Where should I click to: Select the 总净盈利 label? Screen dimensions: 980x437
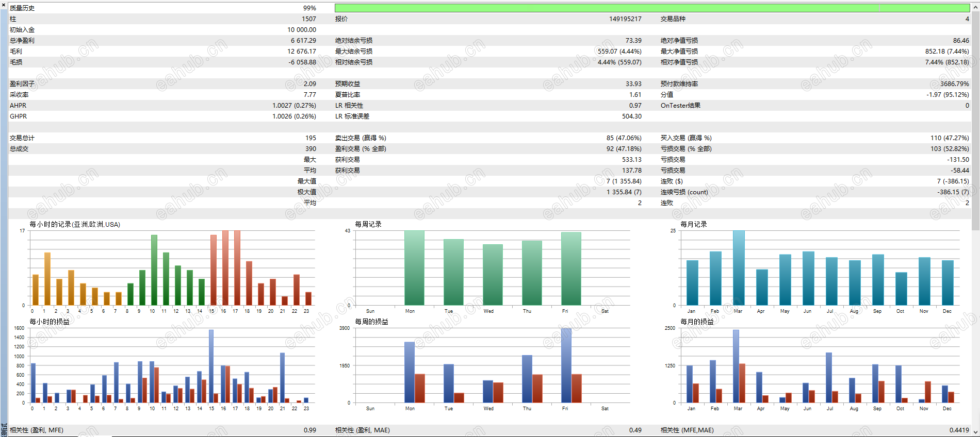click(22, 41)
